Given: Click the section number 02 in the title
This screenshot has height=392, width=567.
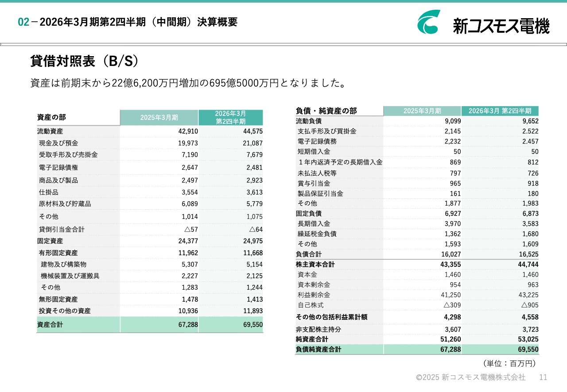Looking at the screenshot, I should [x=23, y=22].
